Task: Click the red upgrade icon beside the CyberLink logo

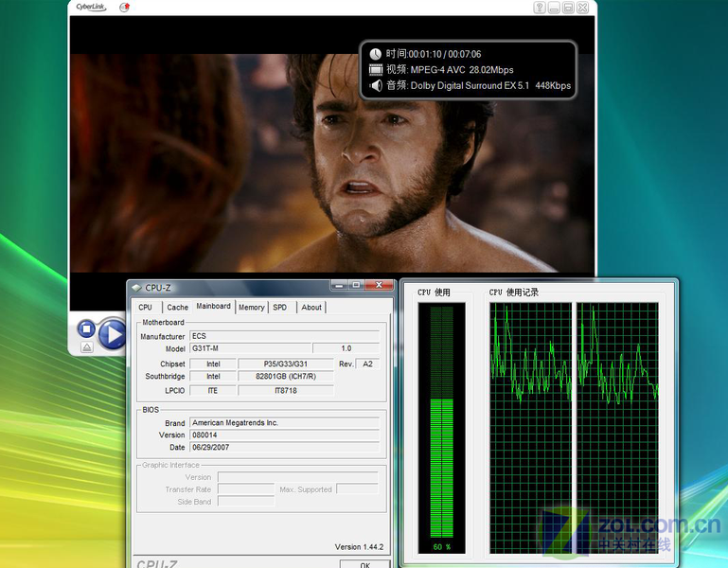Action: (x=124, y=7)
